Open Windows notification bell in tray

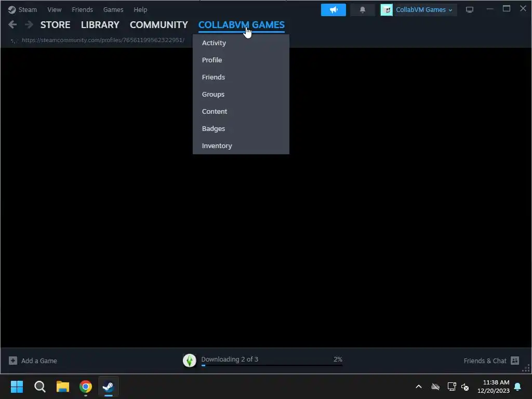pyautogui.click(x=518, y=387)
